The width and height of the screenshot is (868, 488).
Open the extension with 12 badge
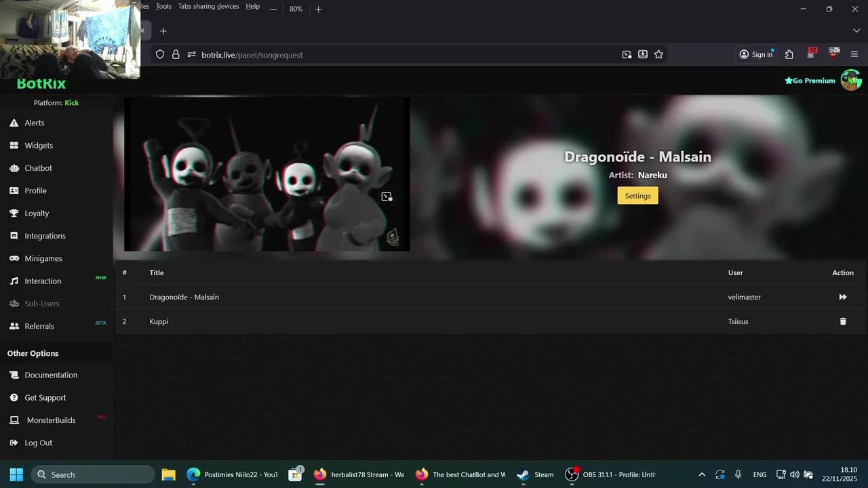(x=812, y=54)
